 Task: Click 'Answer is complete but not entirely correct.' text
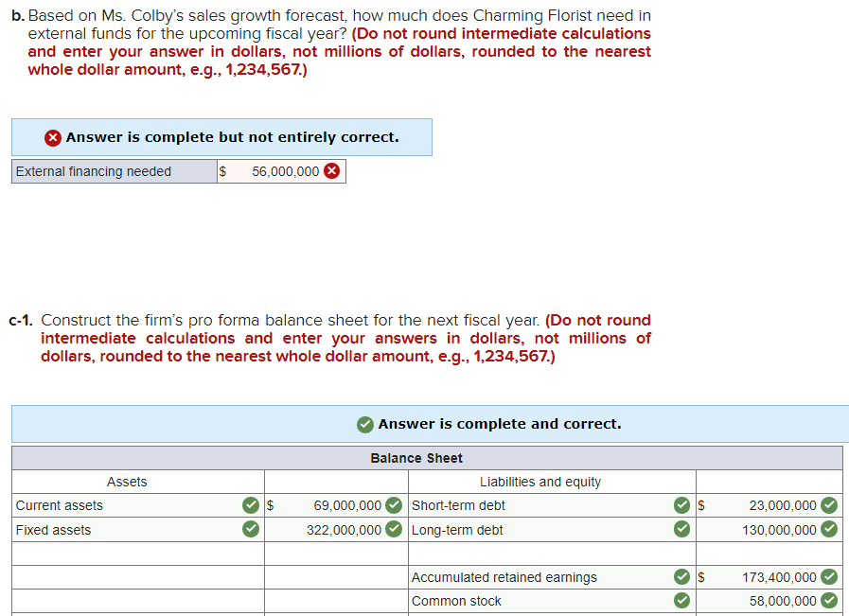click(232, 137)
